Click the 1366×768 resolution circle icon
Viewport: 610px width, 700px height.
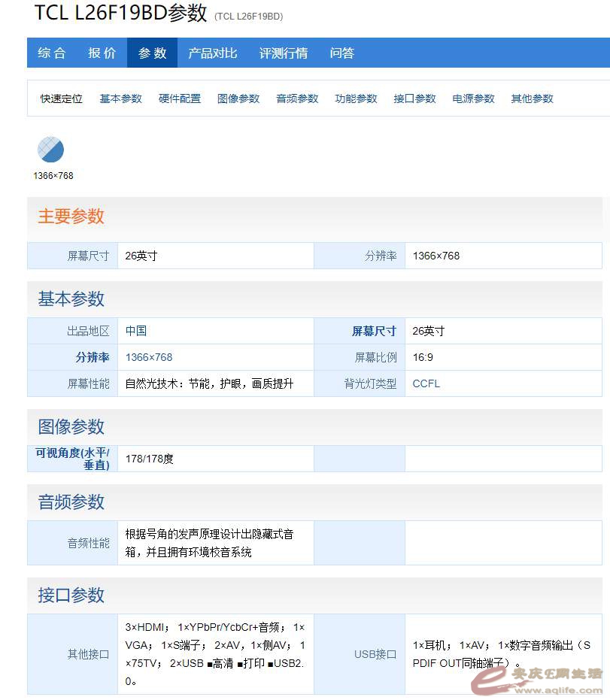coord(51,150)
